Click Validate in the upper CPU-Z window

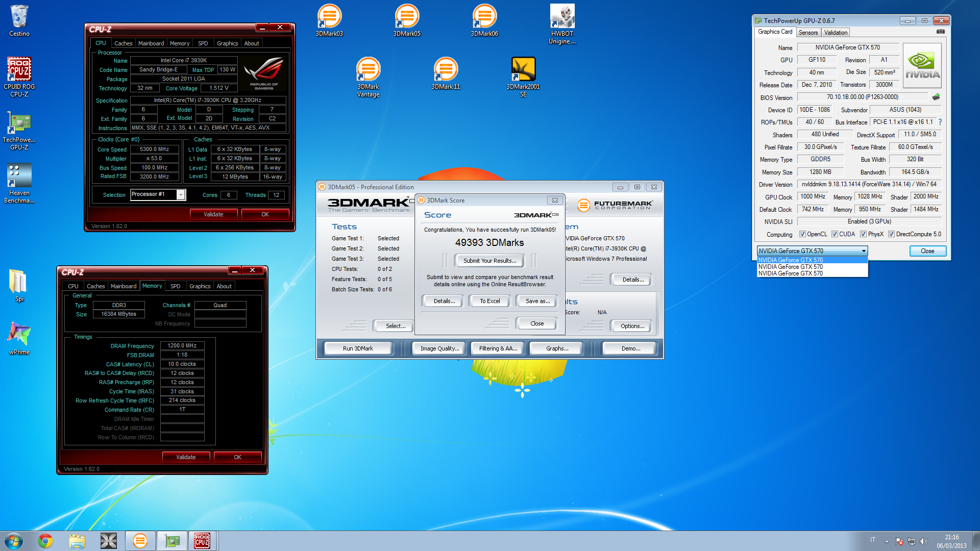[213, 214]
